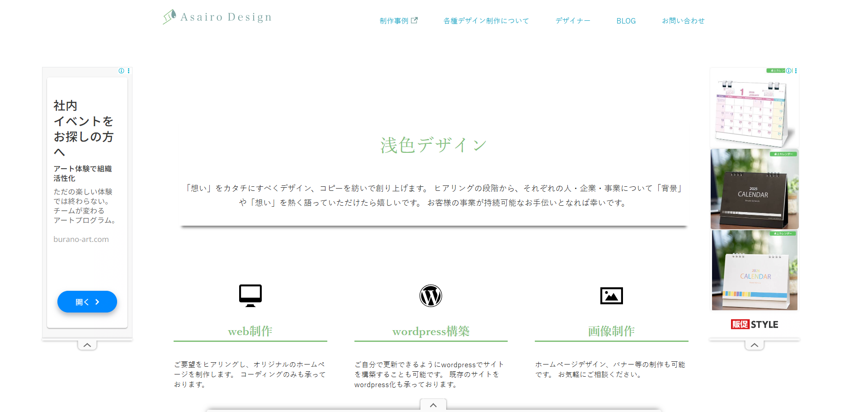Image resolution: width=868 pixels, height=412 pixels.
Task: Collapse the right calendar ad with the chevron
Action: pos(755,345)
